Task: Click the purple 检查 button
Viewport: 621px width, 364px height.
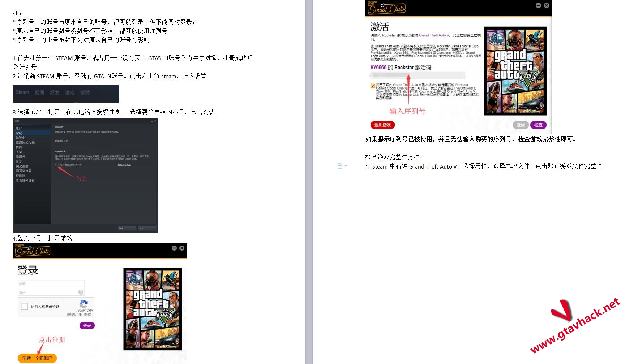Action: pos(538,125)
